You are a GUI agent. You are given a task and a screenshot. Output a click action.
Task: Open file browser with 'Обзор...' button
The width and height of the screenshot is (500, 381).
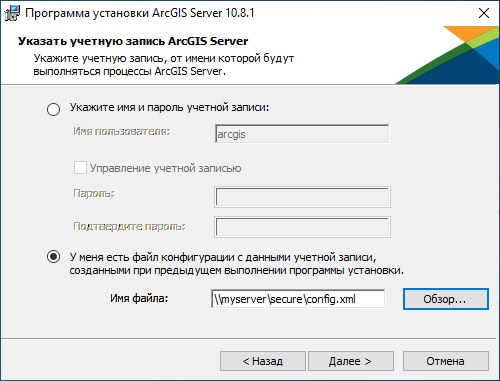446,299
